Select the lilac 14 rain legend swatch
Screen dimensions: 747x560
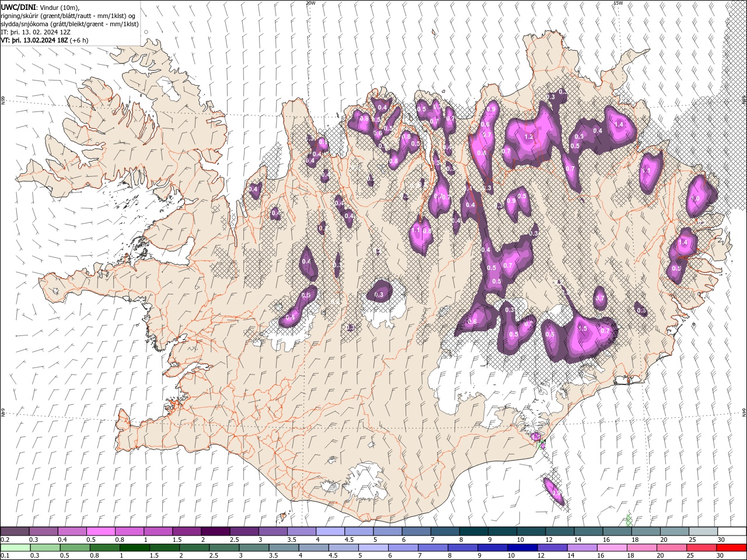582,548
